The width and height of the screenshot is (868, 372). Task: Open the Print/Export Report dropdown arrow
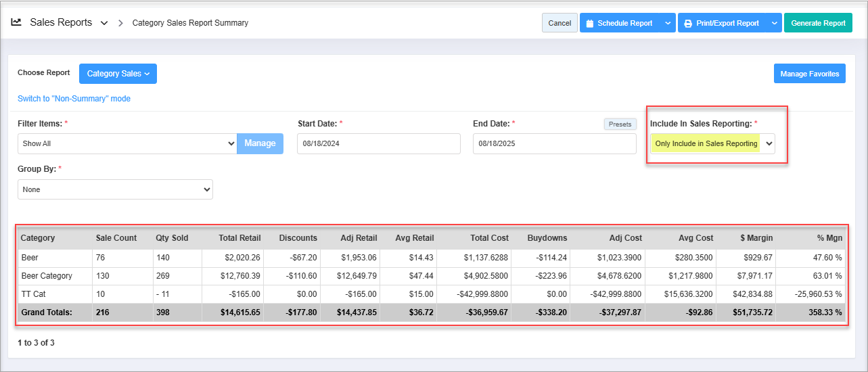[773, 23]
